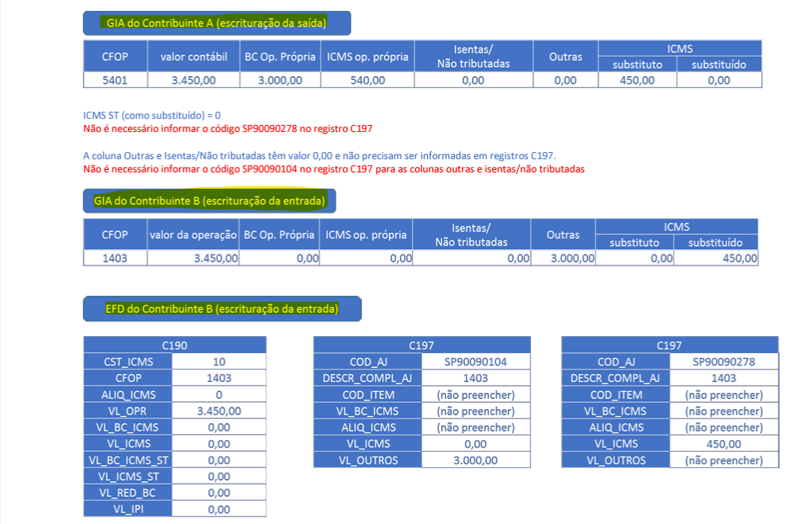The height and width of the screenshot is (524, 812).
Task: Click the red note about code SP90090104
Action: pyautogui.click(x=334, y=168)
